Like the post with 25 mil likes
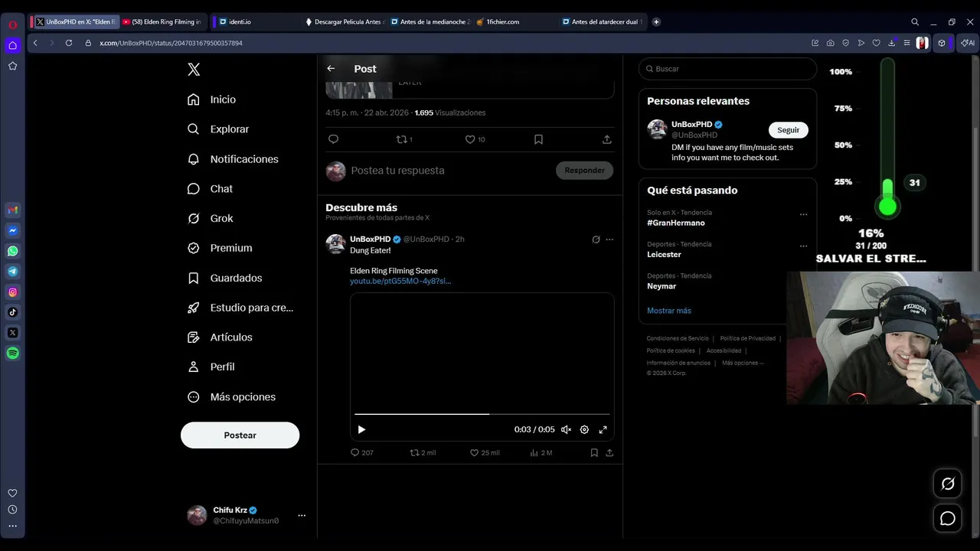 [485, 453]
